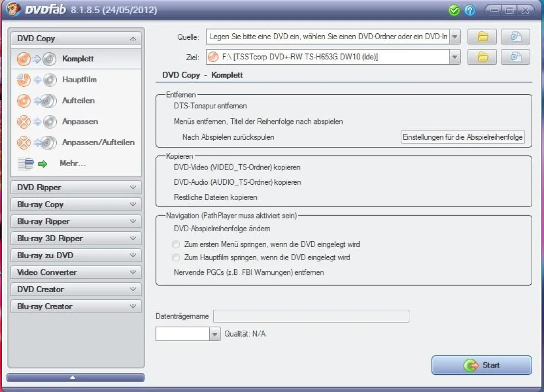
Task: Choose target image file icon next to Ziel
Action: (x=515, y=57)
